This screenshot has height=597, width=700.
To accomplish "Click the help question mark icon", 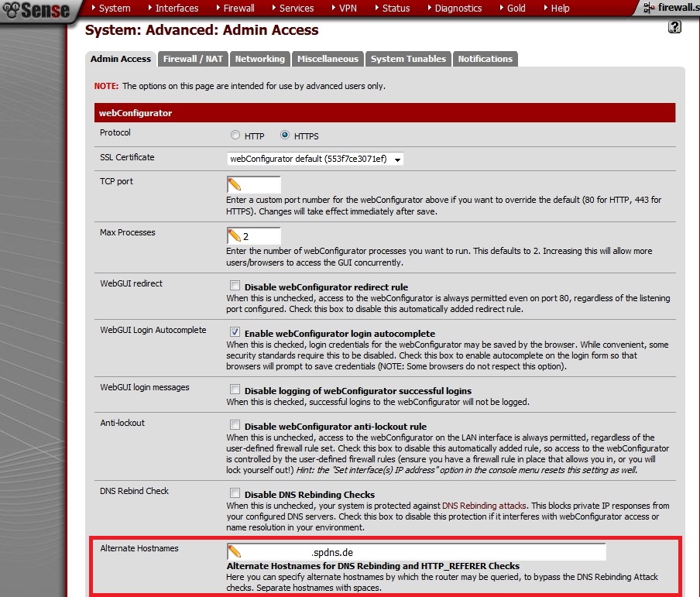I will [674, 27].
